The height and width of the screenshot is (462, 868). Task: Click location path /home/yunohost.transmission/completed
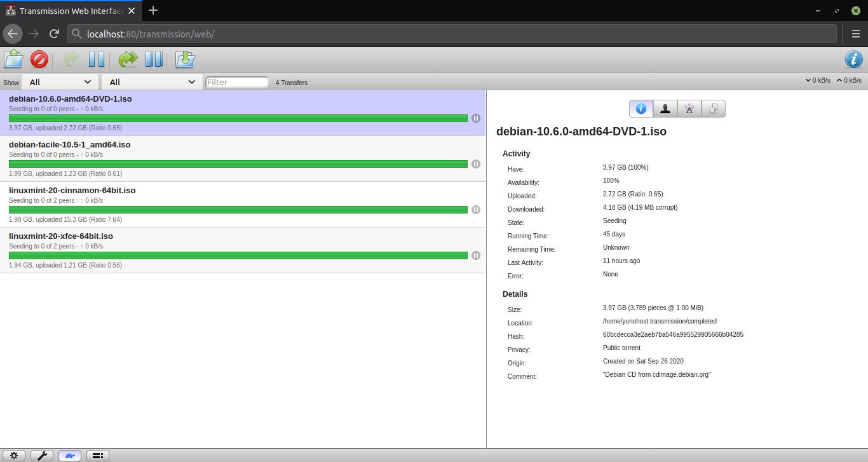[660, 322]
